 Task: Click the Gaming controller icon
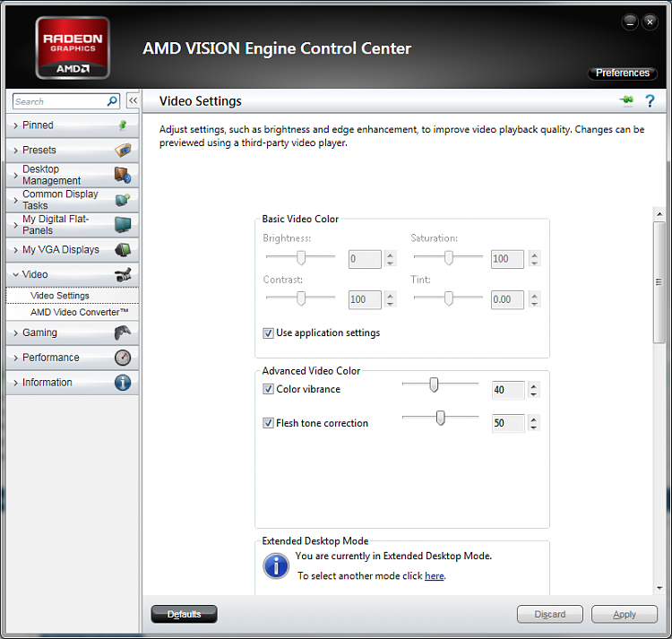tap(123, 332)
